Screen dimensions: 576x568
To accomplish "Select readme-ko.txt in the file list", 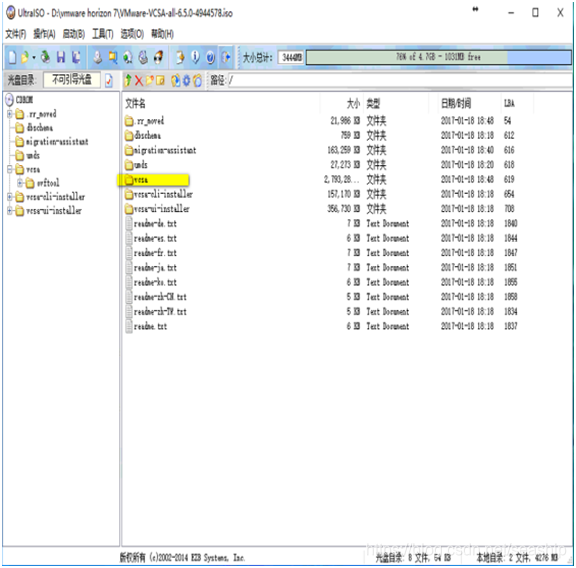I will pos(151,282).
